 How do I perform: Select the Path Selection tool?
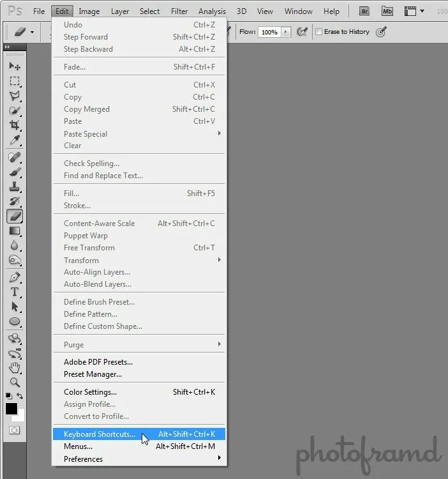(x=14, y=307)
